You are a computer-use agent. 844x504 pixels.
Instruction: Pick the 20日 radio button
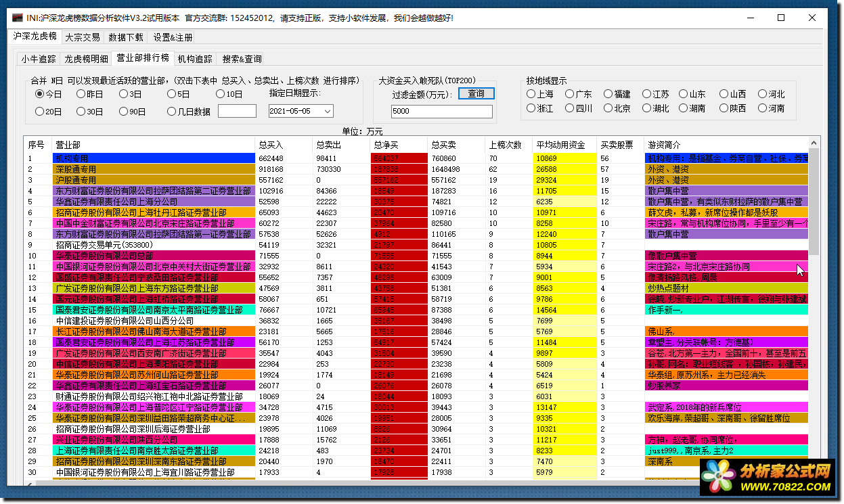[x=48, y=111]
